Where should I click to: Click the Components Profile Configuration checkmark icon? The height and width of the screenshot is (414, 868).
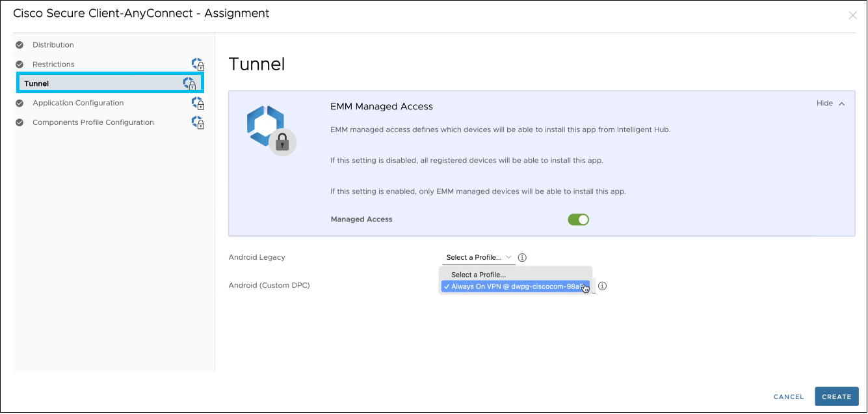20,122
